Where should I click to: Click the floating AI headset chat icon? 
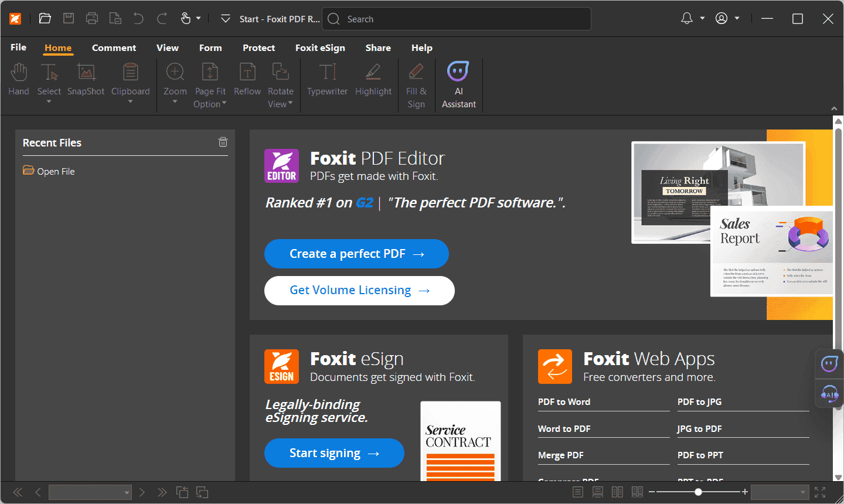pos(829,394)
